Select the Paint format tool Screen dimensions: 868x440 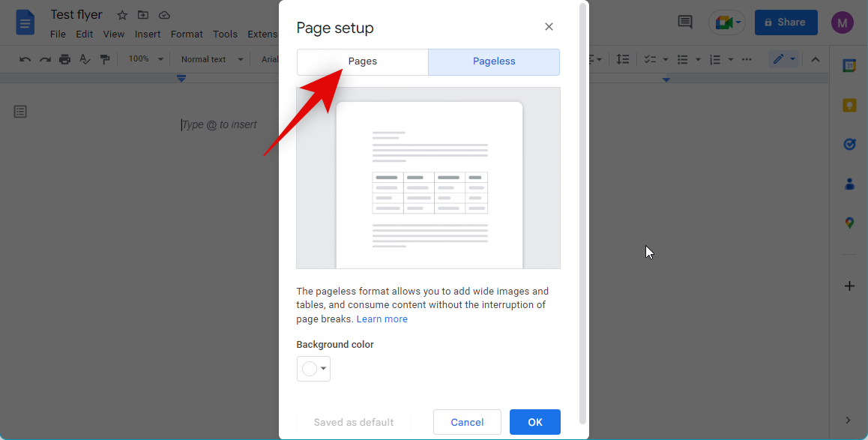[105, 59]
